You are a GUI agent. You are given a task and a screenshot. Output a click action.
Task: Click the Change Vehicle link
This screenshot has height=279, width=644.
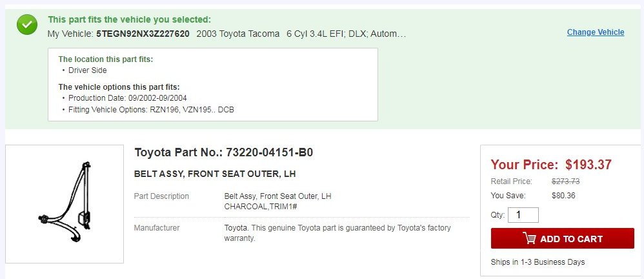click(x=596, y=32)
